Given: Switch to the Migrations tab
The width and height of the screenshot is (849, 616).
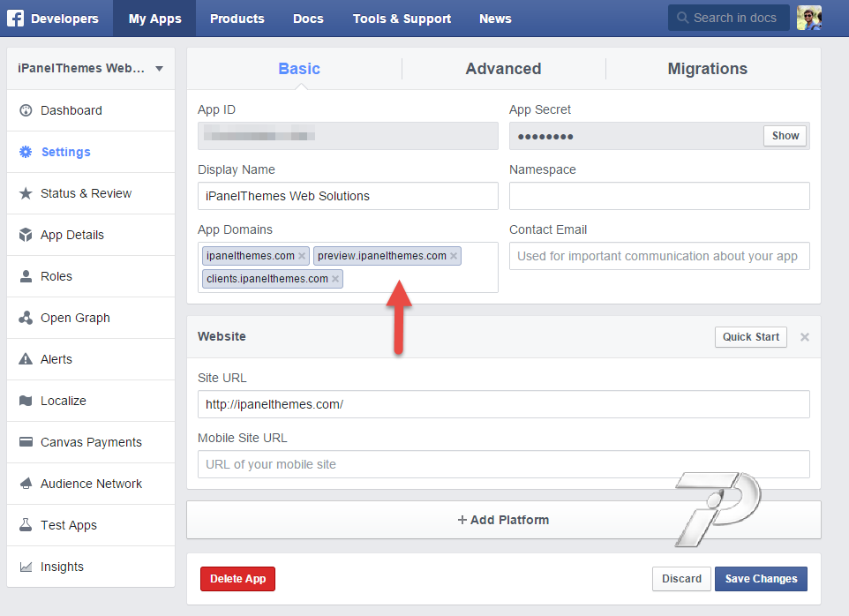Looking at the screenshot, I should coord(707,69).
